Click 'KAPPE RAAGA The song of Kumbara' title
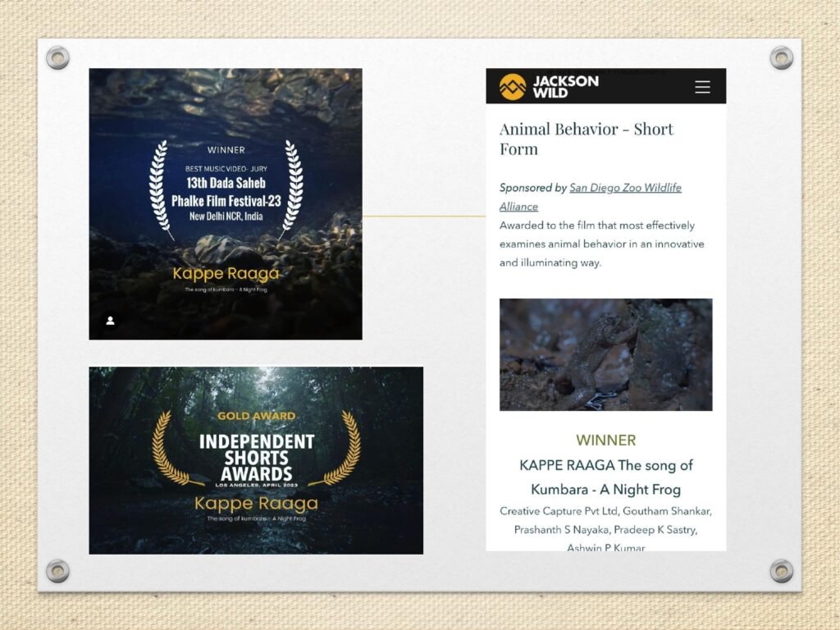The image size is (840, 630). tap(606, 477)
